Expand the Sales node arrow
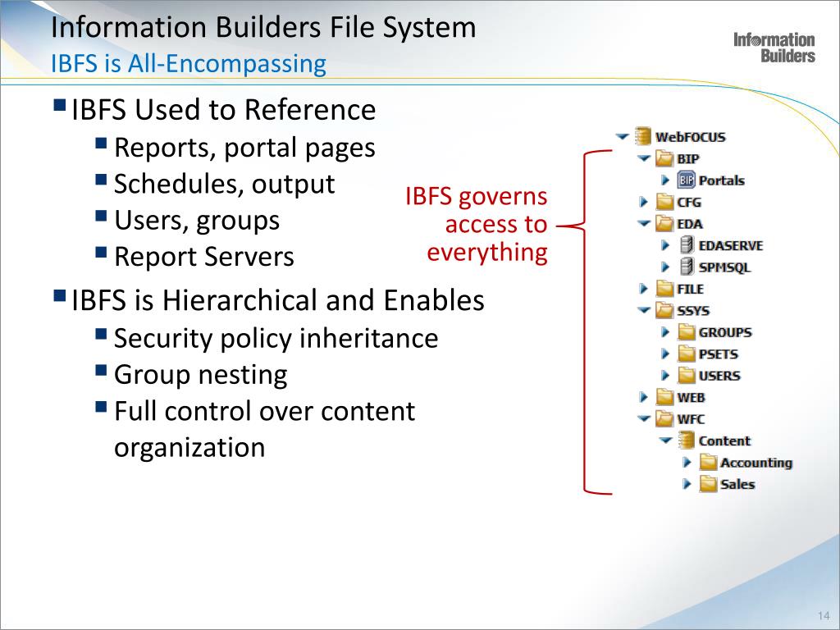840x630 pixels. point(687,484)
